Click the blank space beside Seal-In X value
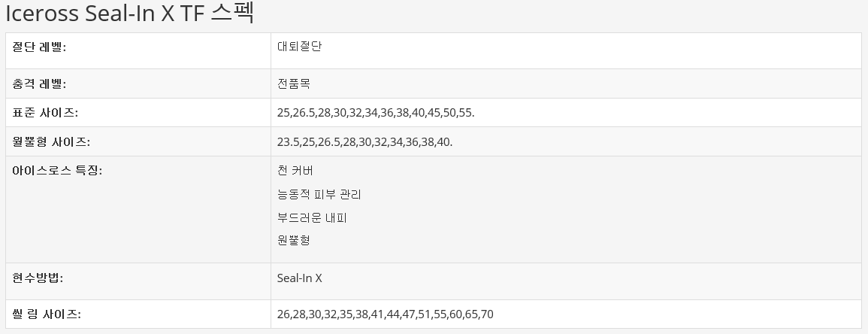Image resolution: width=868 pixels, height=334 pixels. [564, 278]
